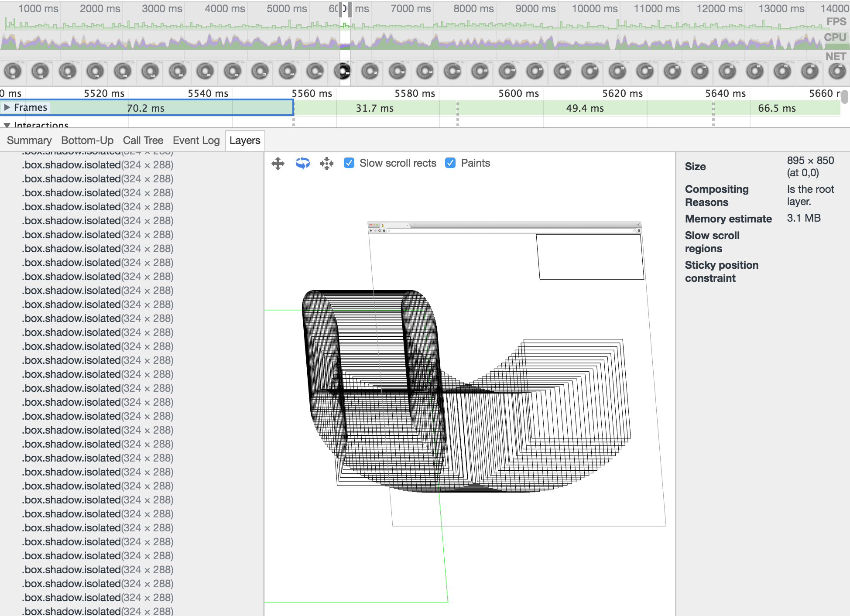850x616 pixels.
Task: Click the last filmstrip screenshot thumbnail
Action: point(837,71)
